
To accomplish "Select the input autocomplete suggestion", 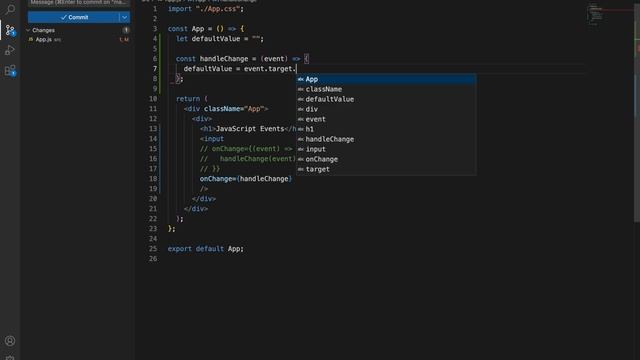I will (x=386, y=149).
